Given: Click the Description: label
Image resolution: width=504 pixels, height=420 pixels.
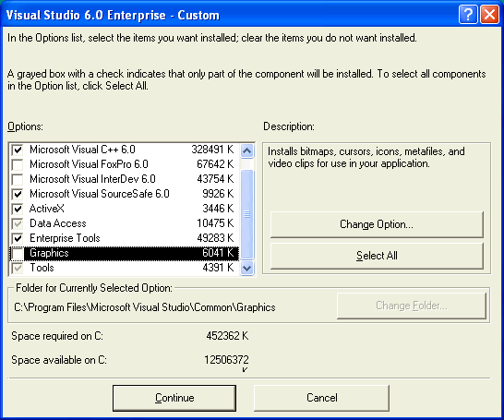Looking at the screenshot, I should pos(289,126).
